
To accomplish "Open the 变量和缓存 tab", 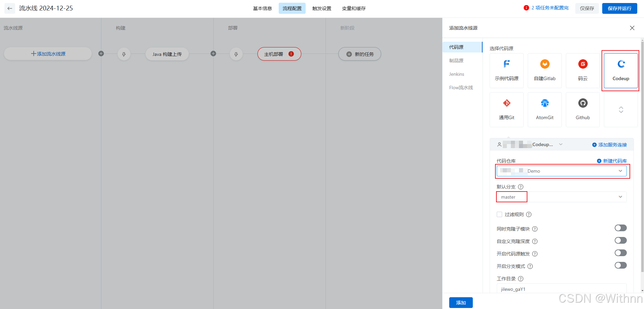I will (353, 8).
